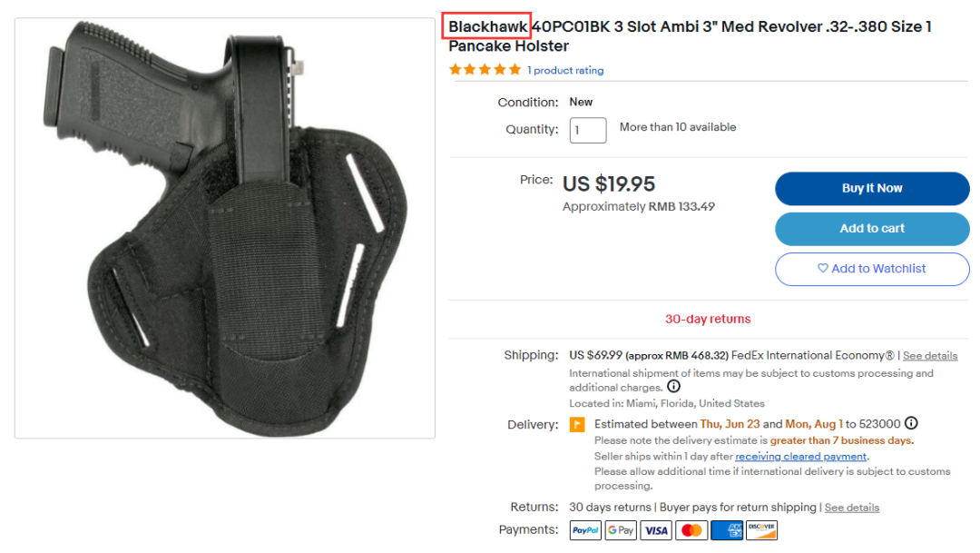The image size is (980, 553).
Task: Add item to Watchlist
Action: (x=872, y=269)
